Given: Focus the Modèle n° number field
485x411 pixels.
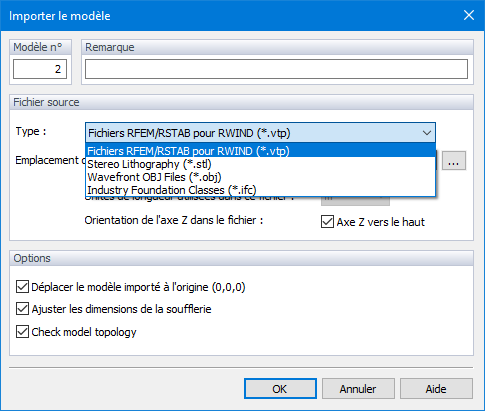Looking at the screenshot, I should click(40, 69).
